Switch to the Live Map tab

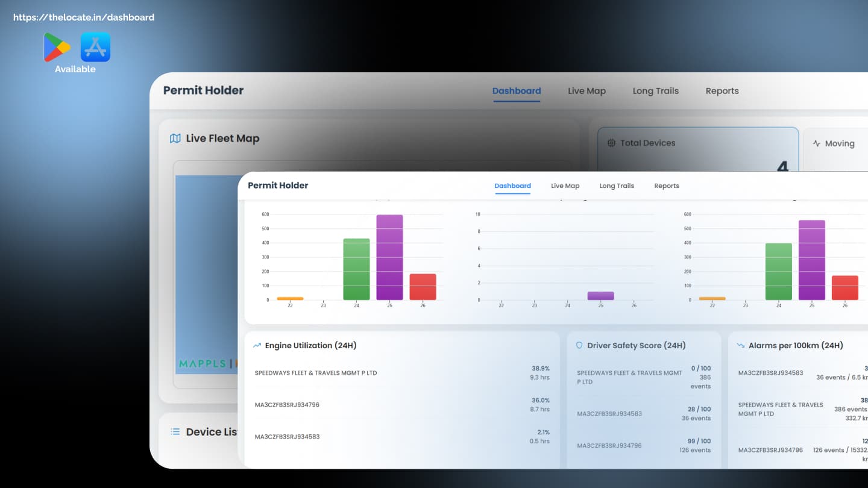click(x=565, y=186)
